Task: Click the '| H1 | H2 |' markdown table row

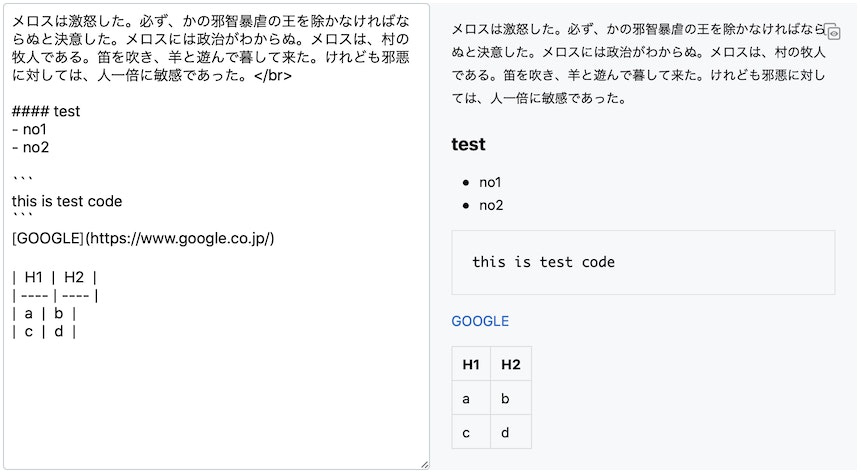Action: (x=54, y=277)
